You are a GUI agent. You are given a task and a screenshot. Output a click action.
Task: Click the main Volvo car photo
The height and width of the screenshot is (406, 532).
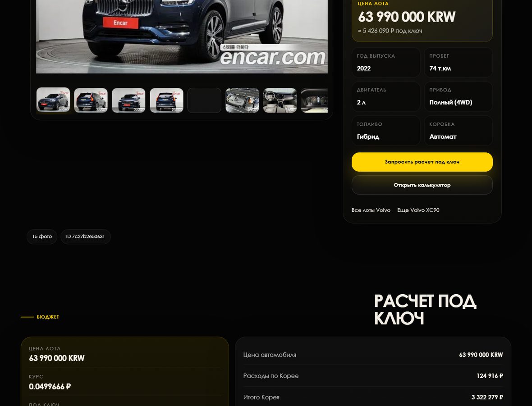(x=182, y=36)
